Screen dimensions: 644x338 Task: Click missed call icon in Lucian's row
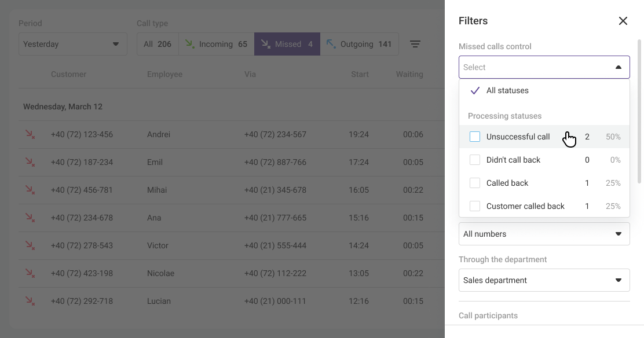30,301
